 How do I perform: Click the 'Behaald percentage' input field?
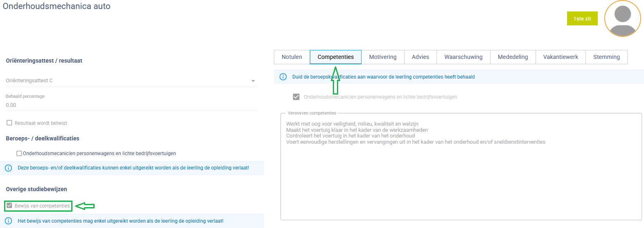(x=131, y=105)
